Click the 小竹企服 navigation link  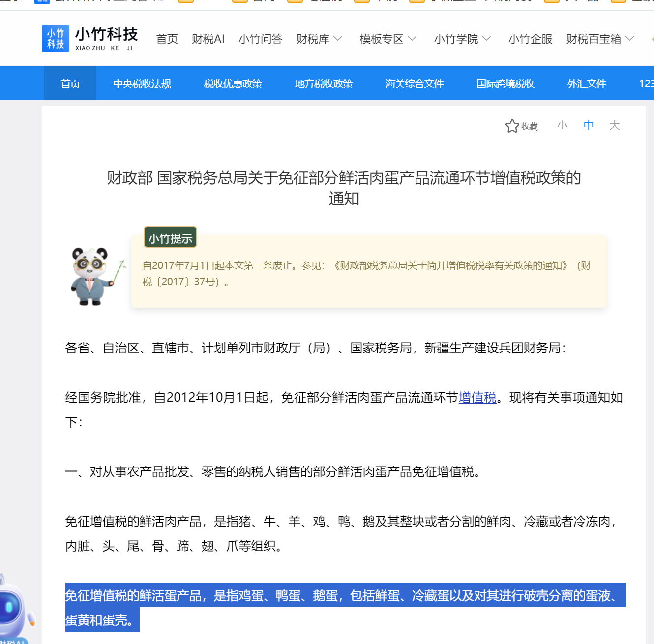tap(530, 39)
